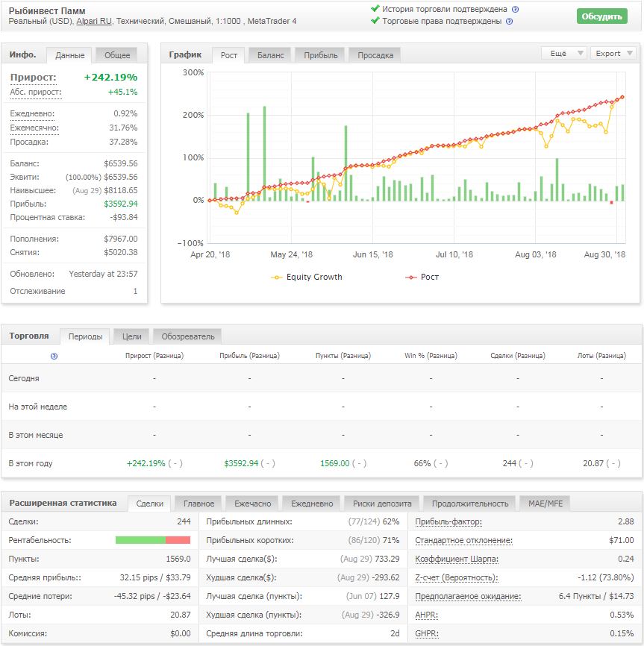Click the Коэффициент Шарпа label
Image resolution: width=644 pixels, height=646 pixels.
[457, 559]
